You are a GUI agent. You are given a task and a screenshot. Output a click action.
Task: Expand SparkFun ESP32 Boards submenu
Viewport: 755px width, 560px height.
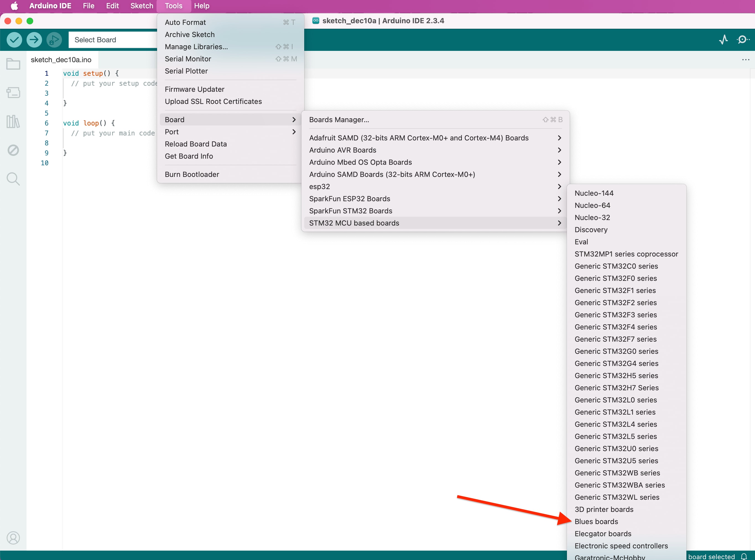[435, 199]
